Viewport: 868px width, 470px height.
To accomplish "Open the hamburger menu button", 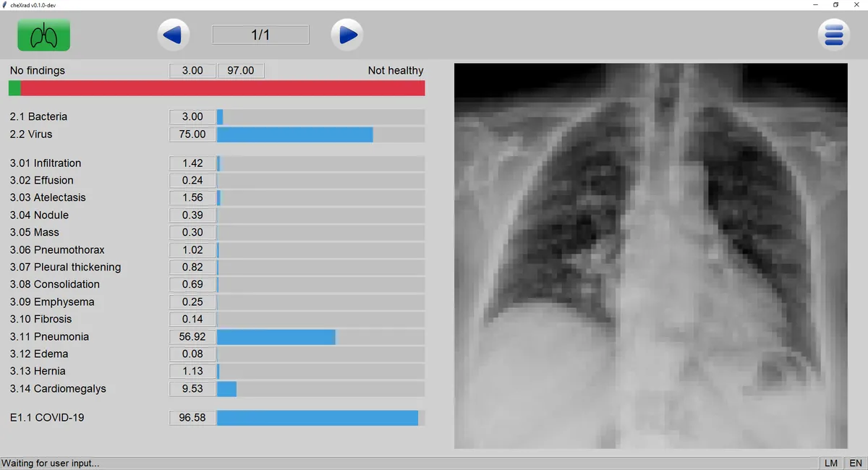I will tap(833, 35).
